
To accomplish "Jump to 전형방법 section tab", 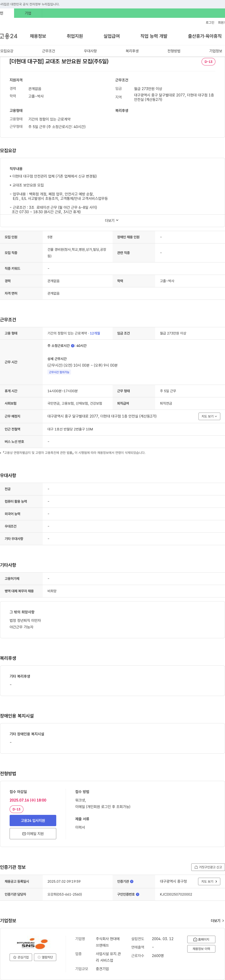I will click(174, 51).
